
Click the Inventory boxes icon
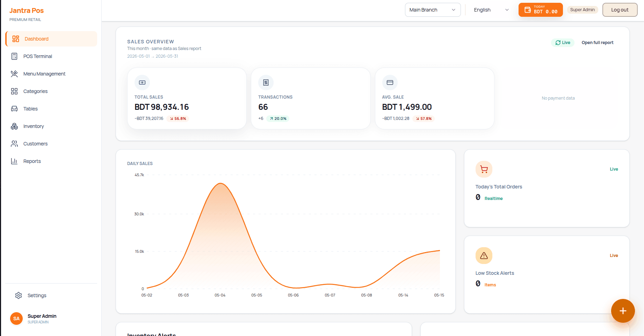point(14,126)
